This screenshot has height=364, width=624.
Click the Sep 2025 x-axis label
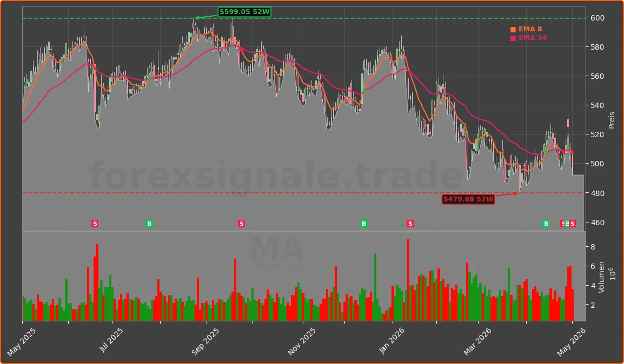[x=205, y=341]
